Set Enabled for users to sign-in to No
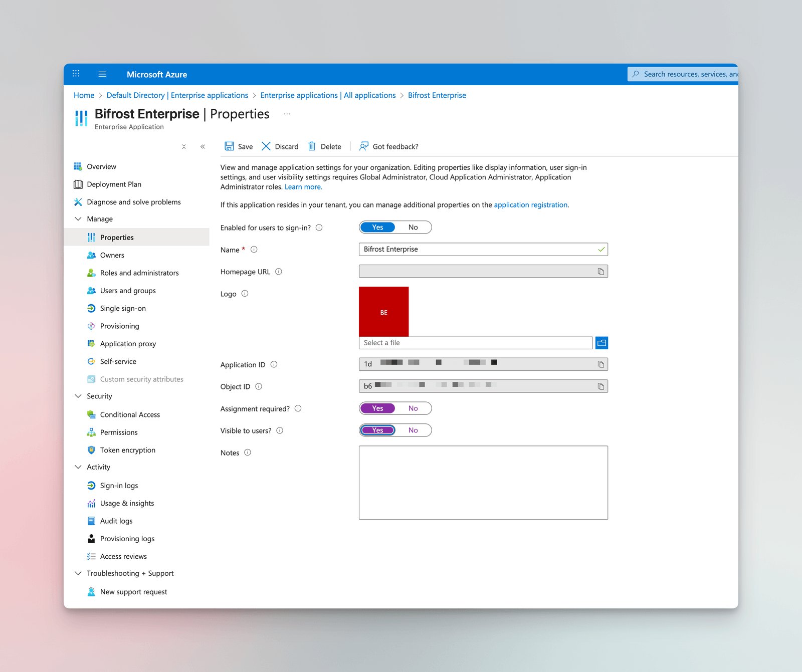The width and height of the screenshot is (802, 672). coord(413,228)
